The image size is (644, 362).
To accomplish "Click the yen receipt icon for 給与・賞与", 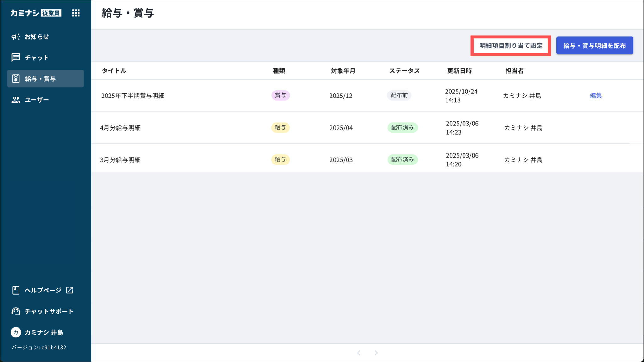I will click(x=16, y=79).
